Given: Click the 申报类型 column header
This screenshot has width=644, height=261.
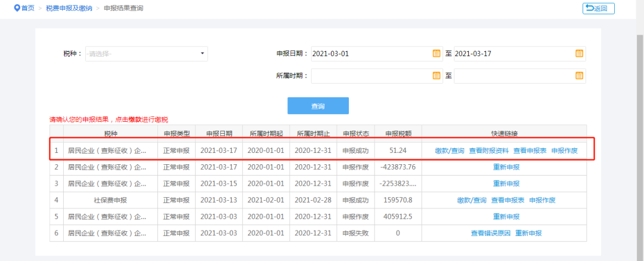Looking at the screenshot, I should [177, 134].
